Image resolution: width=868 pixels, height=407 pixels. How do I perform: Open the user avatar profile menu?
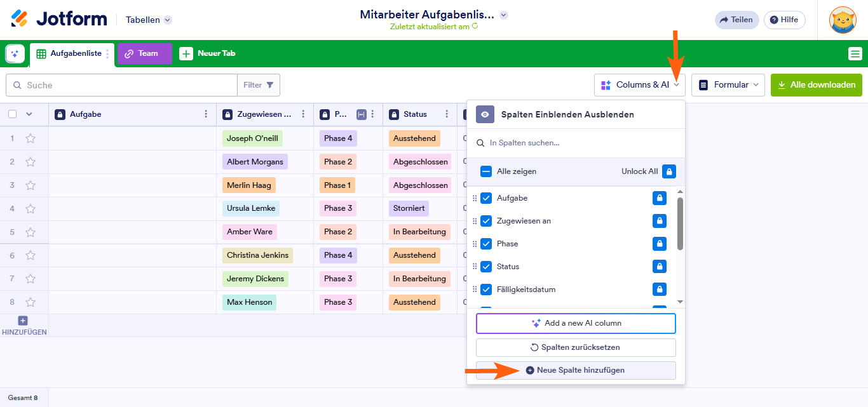click(843, 20)
